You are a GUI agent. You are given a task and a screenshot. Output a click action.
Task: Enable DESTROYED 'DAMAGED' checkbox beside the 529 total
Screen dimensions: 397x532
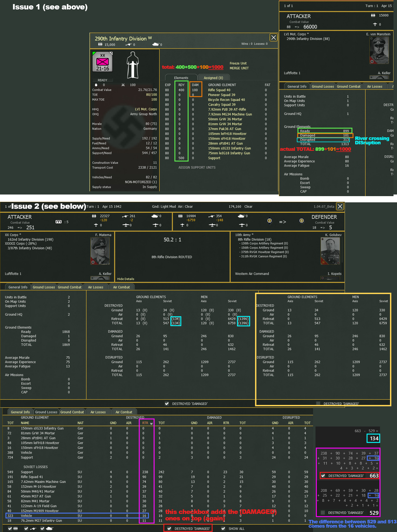(323, 513)
